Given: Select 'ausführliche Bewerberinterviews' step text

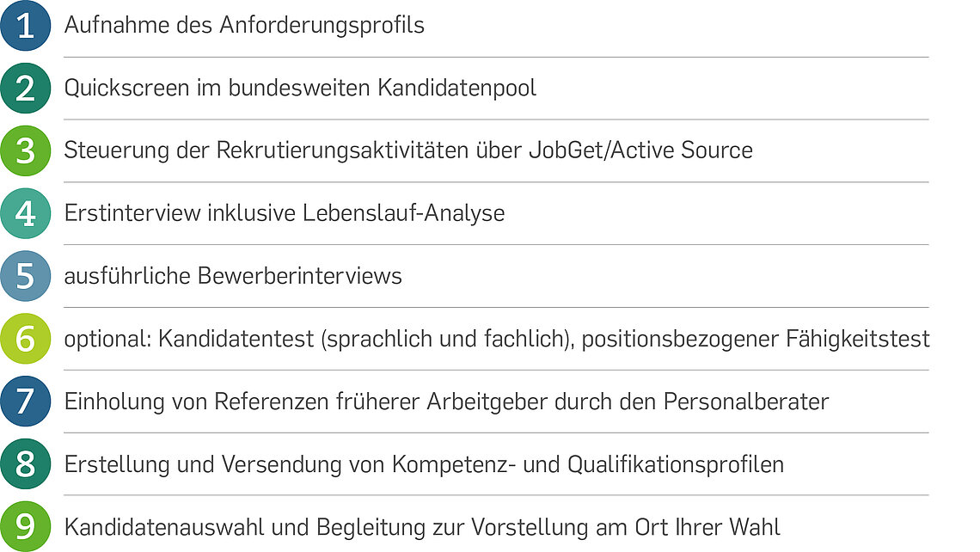Looking at the screenshot, I should (233, 276).
